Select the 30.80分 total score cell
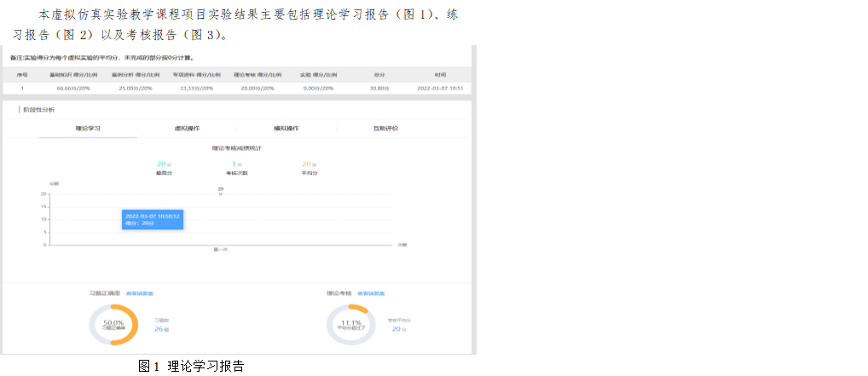 378,88
